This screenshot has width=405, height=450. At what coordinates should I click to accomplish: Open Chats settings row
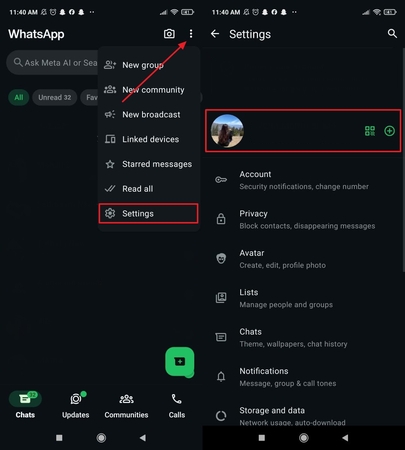[303, 338]
